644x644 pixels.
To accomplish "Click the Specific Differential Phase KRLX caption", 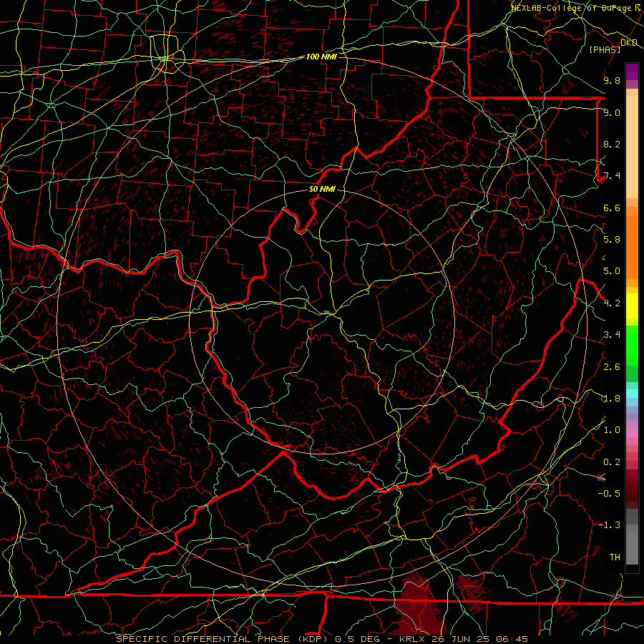I will click(x=322, y=639).
